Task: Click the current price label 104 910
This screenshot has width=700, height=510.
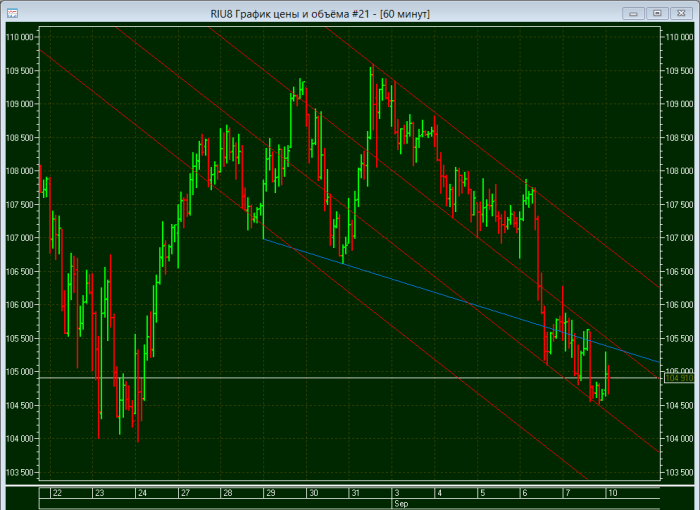Action: 679,378
